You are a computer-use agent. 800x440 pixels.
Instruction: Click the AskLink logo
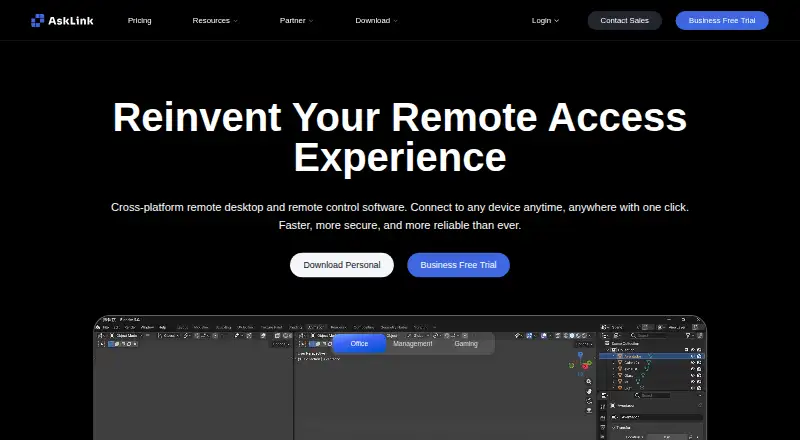[62, 20]
